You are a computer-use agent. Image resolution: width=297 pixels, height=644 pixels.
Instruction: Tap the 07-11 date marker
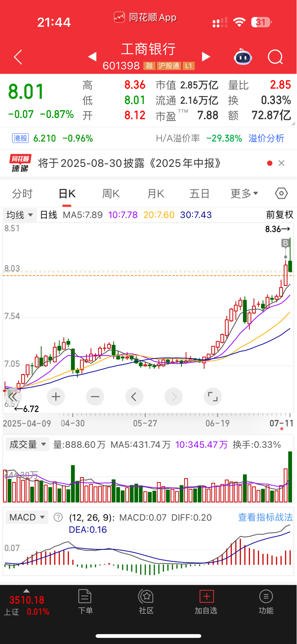[x=282, y=423]
